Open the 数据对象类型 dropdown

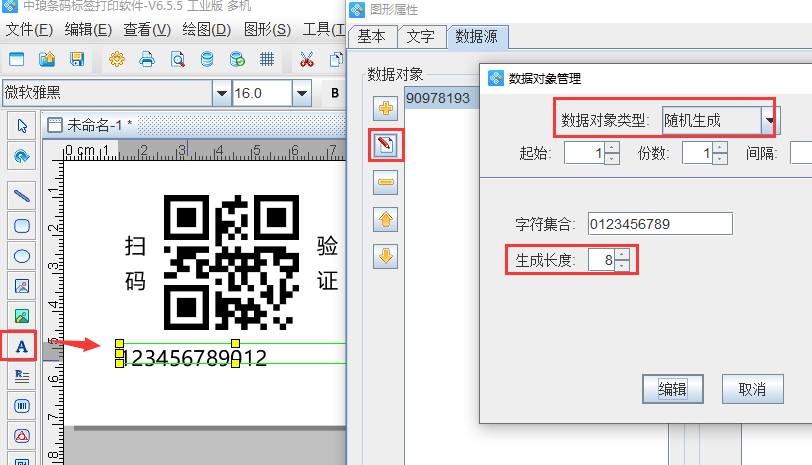click(x=769, y=121)
